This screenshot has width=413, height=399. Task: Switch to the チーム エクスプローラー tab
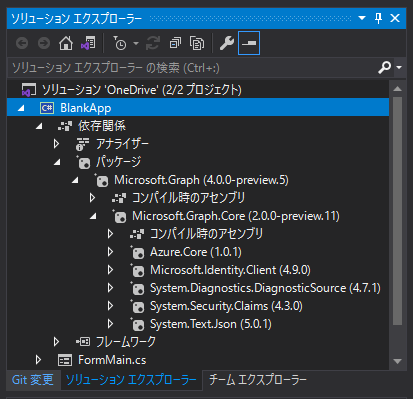tap(257, 380)
